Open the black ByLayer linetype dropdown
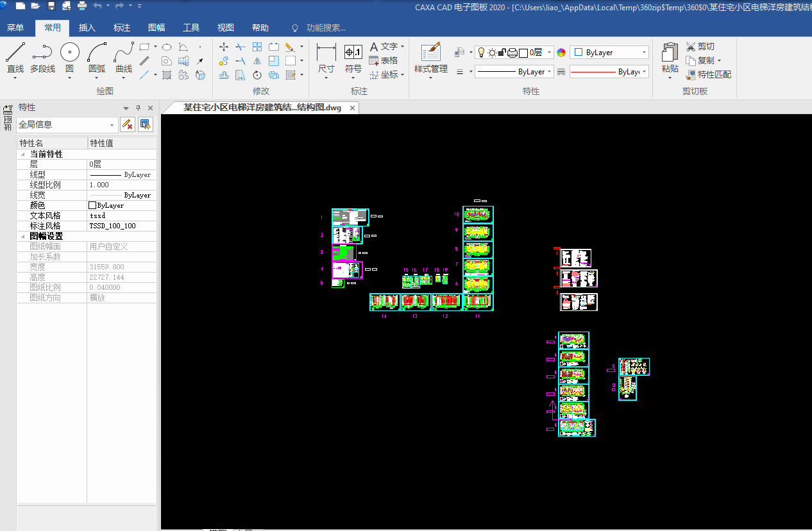This screenshot has height=531, width=812. pos(550,72)
